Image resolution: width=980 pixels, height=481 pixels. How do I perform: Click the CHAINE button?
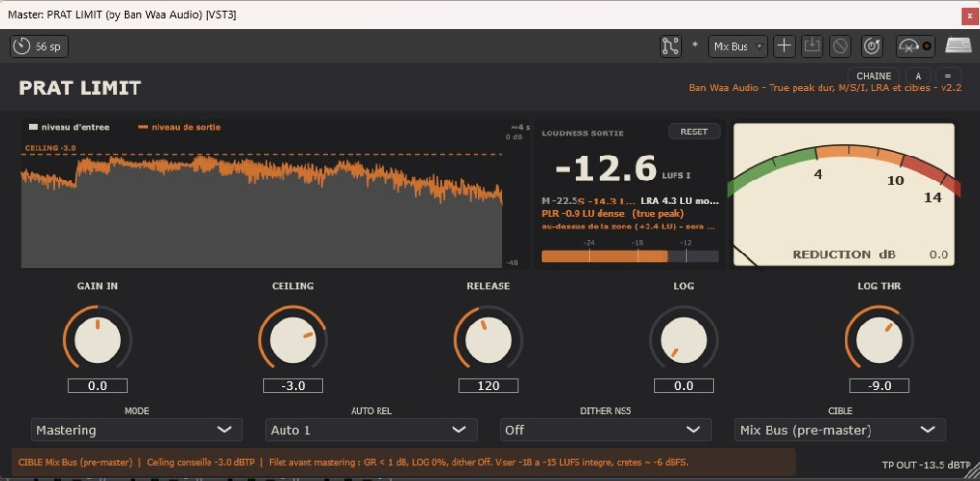pos(873,76)
